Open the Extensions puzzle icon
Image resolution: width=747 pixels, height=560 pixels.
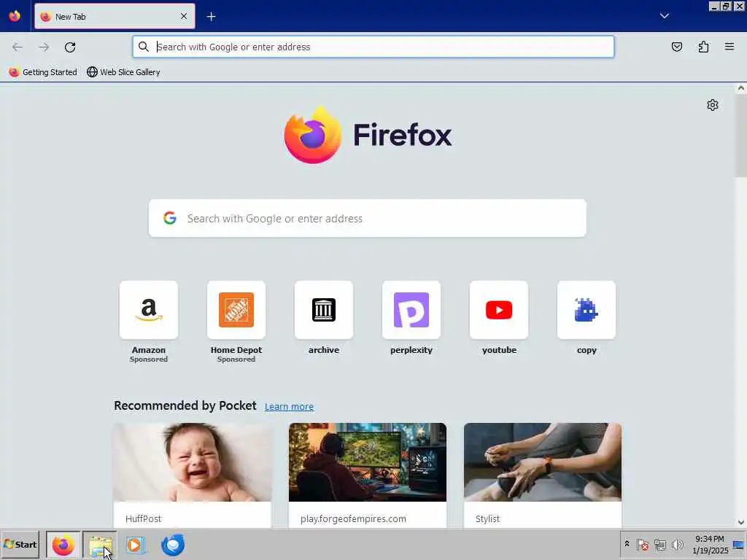(703, 47)
